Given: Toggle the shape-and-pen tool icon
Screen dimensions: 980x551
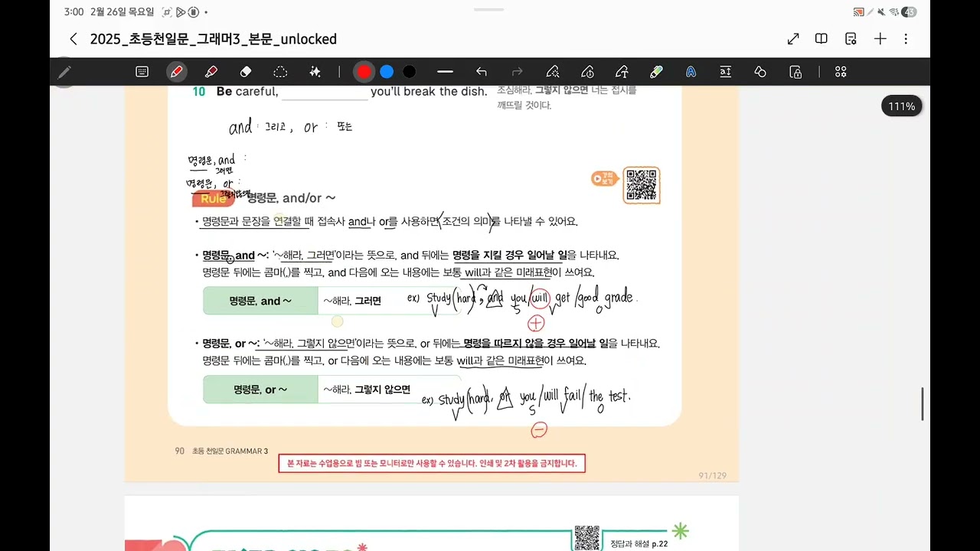Looking at the screenshot, I should (587, 71).
